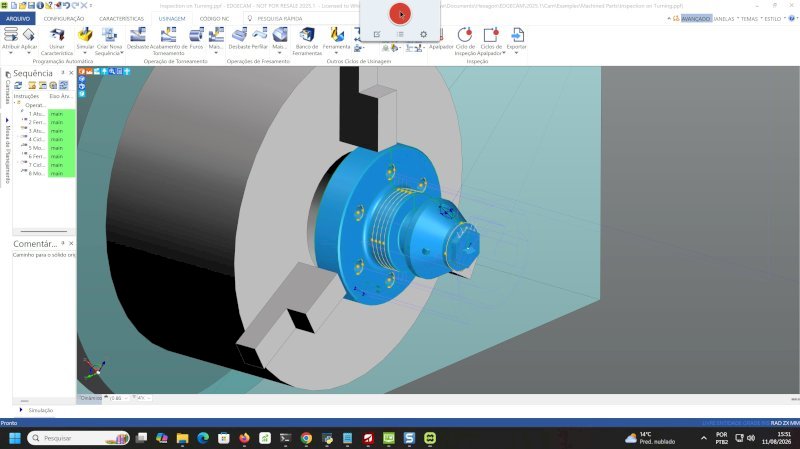Click green main cell of row 6
800x449 pixels.
[x=61, y=157]
